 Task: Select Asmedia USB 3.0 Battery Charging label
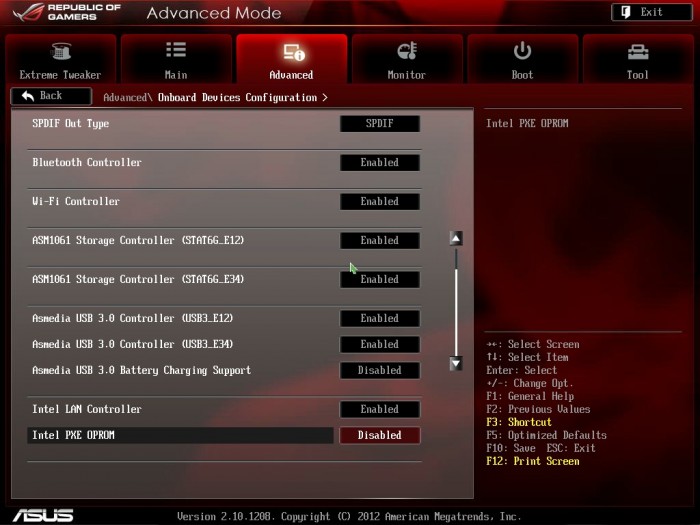[142, 371]
